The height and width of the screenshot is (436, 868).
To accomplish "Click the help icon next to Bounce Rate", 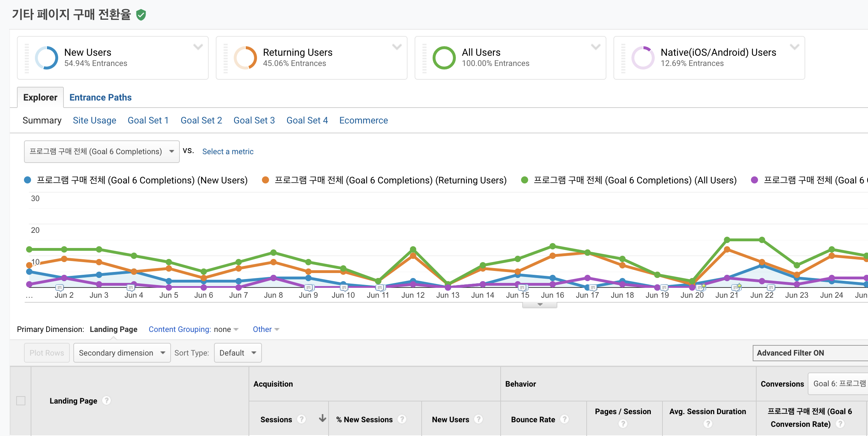I will [x=564, y=419].
